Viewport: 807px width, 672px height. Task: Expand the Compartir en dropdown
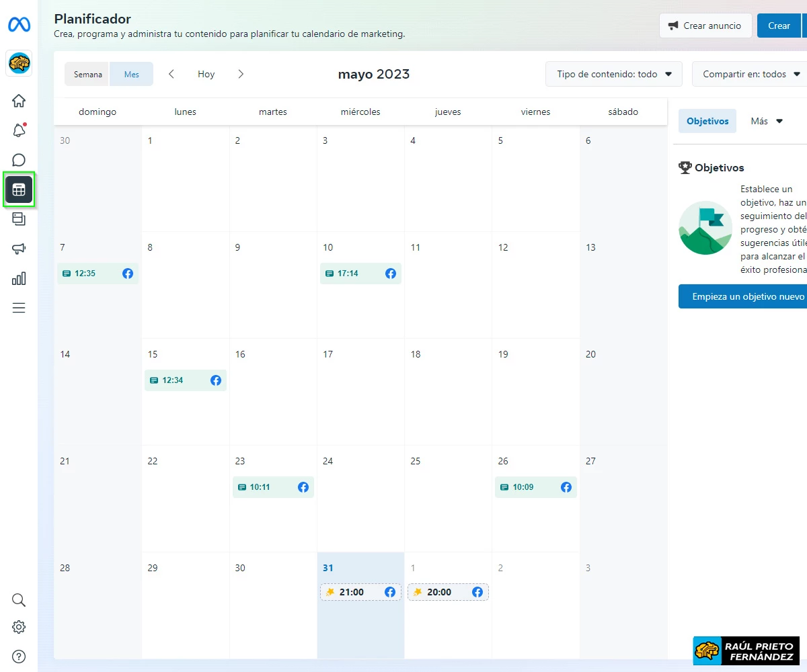[751, 74]
